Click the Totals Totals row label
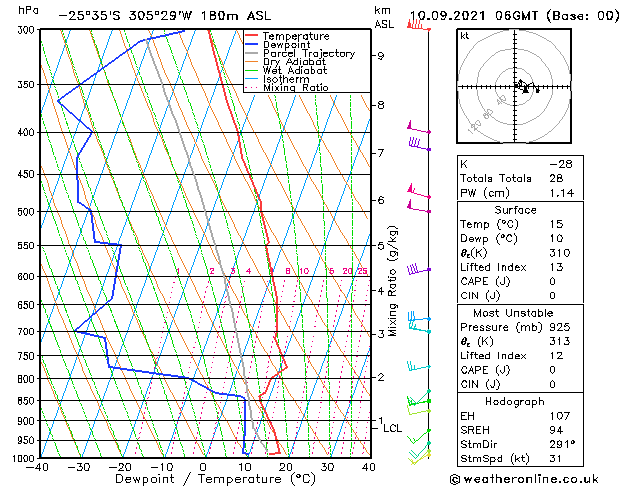The height and width of the screenshot is (486, 629). 496,178
